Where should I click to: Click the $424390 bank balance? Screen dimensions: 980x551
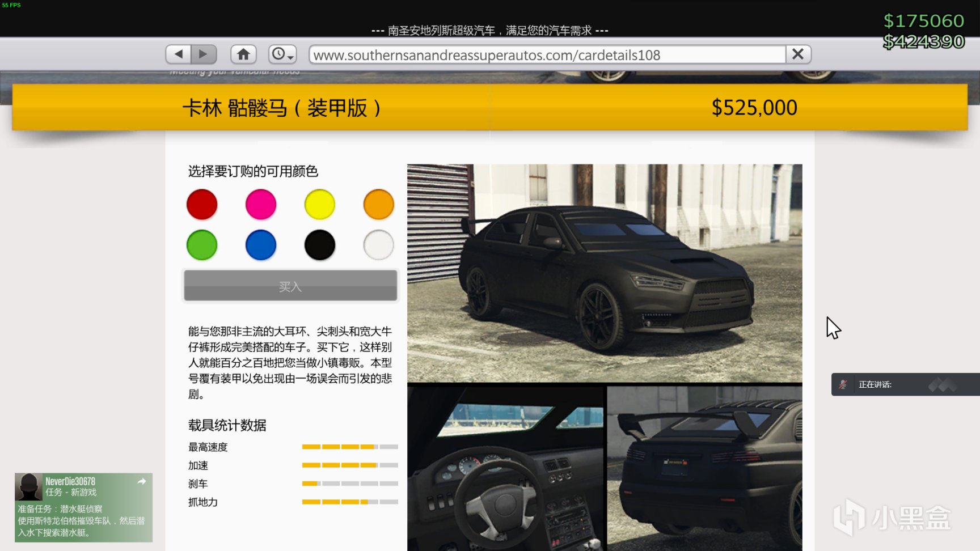[x=924, y=41]
